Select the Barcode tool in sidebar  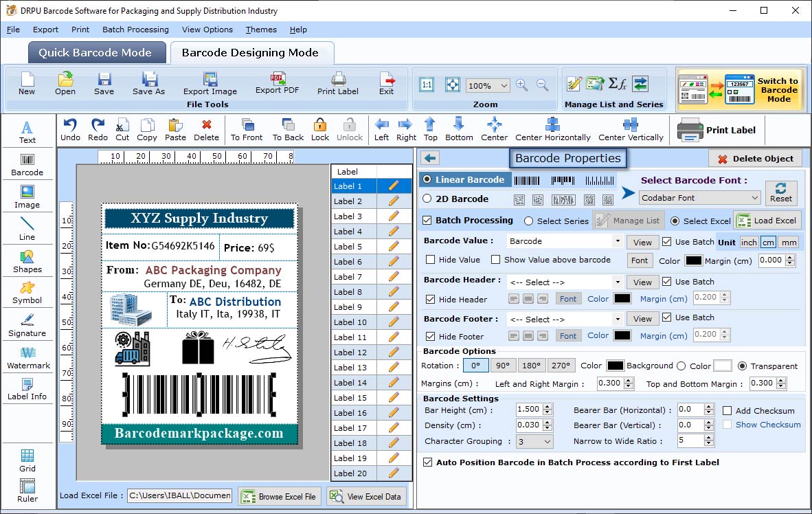pyautogui.click(x=27, y=165)
